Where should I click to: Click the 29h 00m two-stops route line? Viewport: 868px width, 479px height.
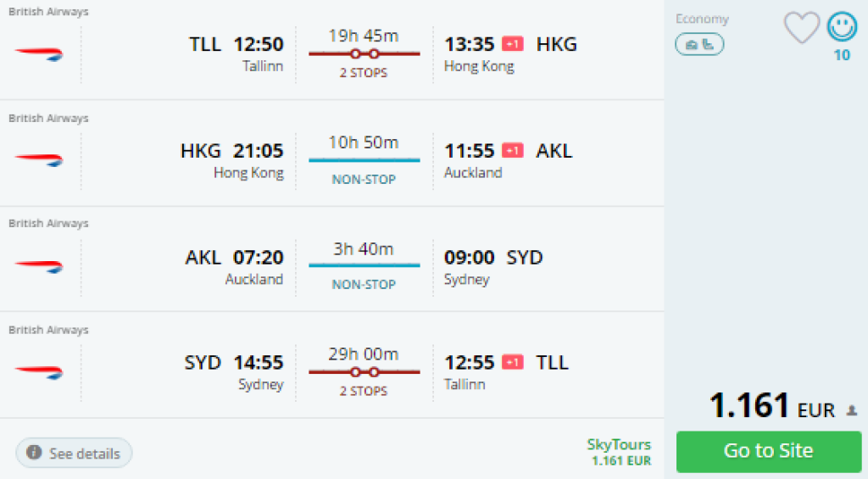click(364, 371)
